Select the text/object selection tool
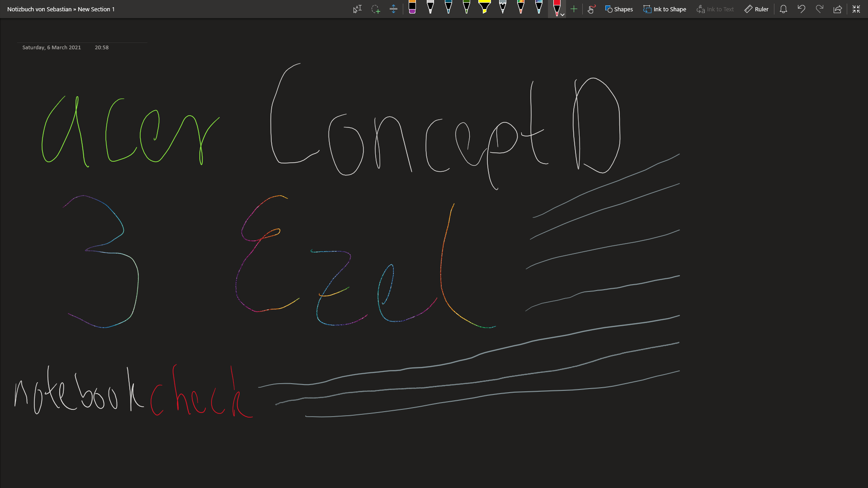 [x=357, y=9]
